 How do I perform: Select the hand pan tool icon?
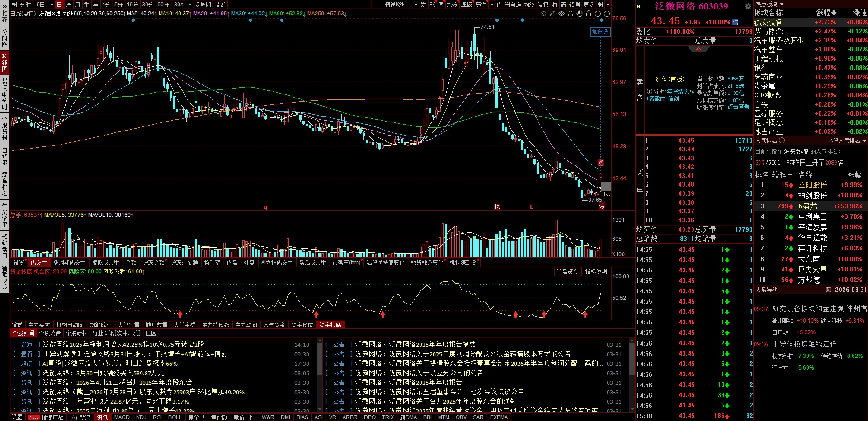[579, 14]
